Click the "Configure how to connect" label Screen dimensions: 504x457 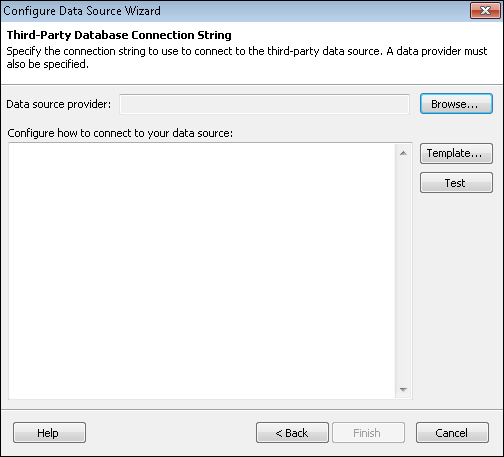pos(120,133)
